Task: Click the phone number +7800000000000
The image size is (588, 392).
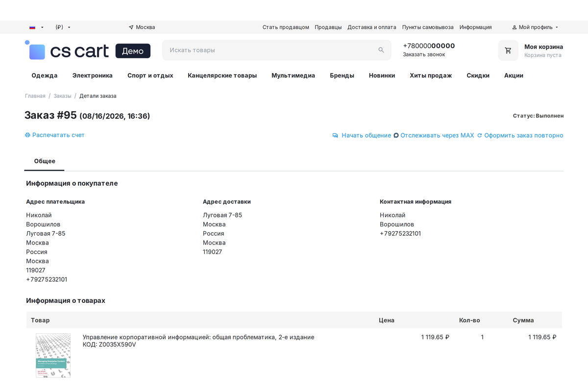Action: coord(429,46)
